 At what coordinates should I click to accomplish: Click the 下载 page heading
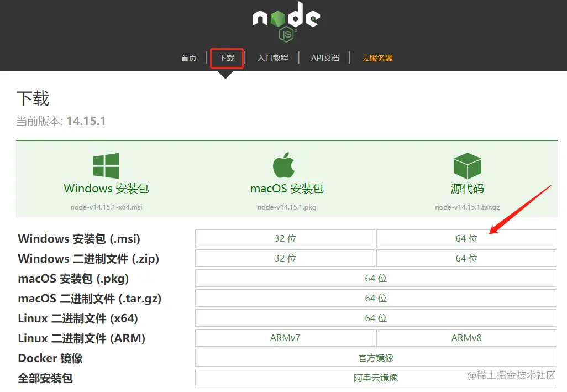point(33,98)
